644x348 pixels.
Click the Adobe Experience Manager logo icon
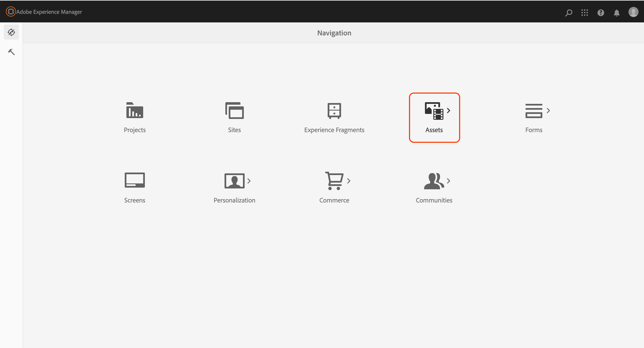11,12
